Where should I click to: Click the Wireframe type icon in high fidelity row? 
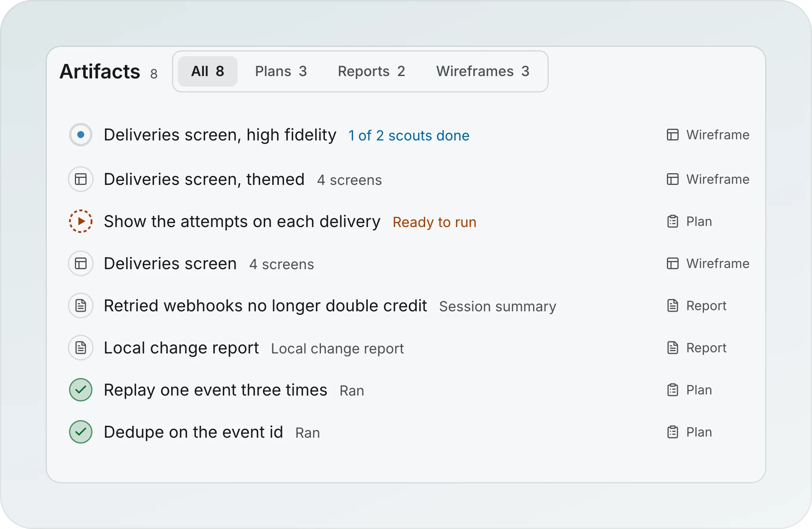673,135
